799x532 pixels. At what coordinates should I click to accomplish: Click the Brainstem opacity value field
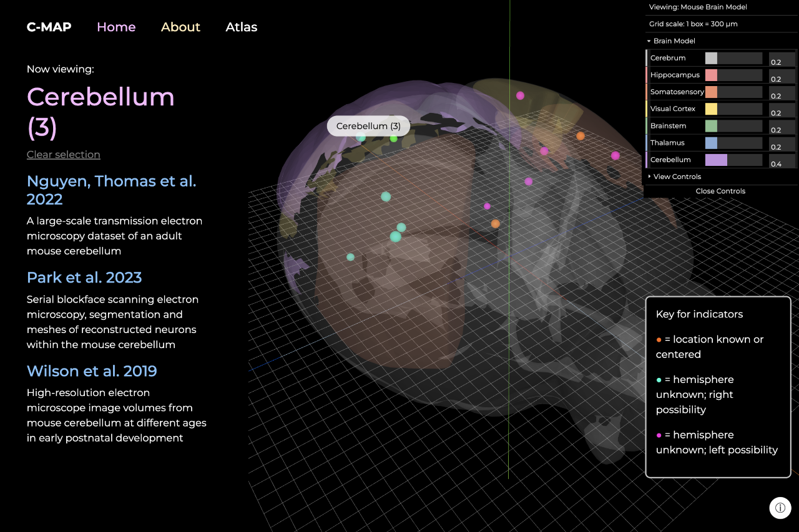tap(782, 126)
